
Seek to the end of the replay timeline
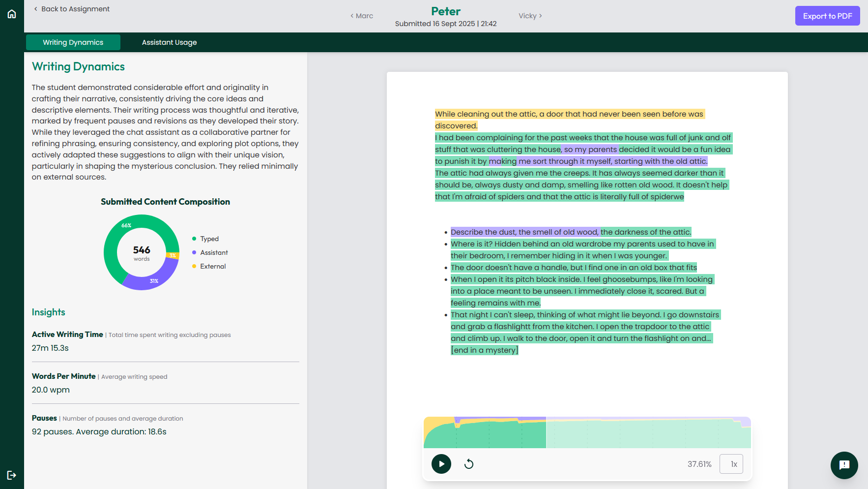tap(749, 433)
